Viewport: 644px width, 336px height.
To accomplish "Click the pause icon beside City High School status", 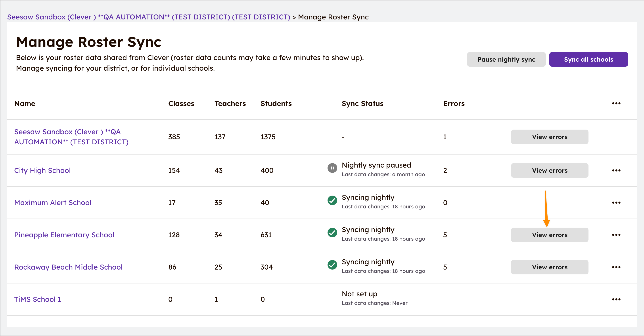I will click(332, 168).
